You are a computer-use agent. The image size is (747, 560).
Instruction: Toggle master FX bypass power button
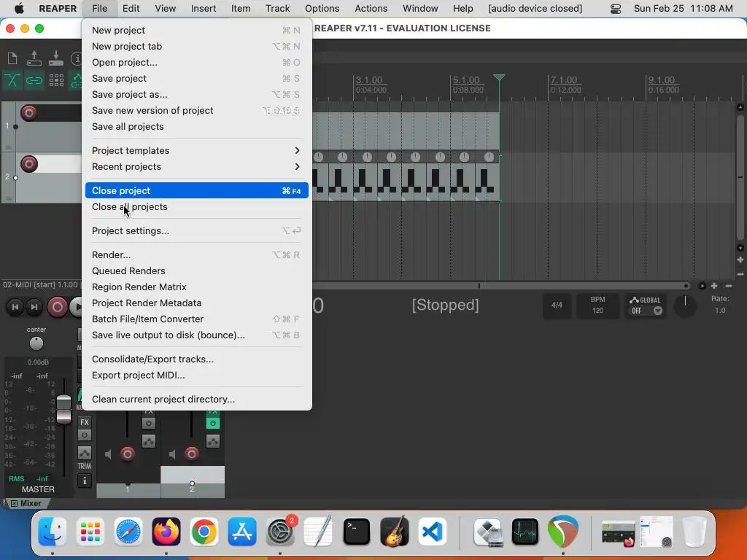click(85, 435)
